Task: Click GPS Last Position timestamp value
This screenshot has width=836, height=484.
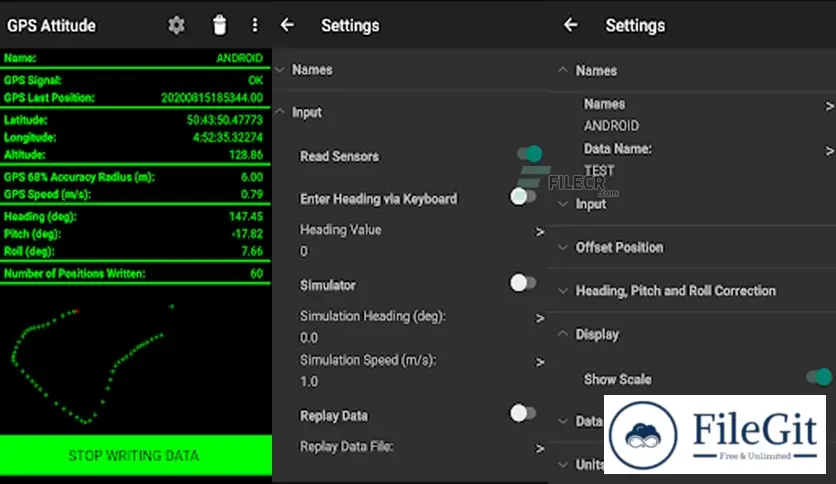Action: tap(212, 98)
